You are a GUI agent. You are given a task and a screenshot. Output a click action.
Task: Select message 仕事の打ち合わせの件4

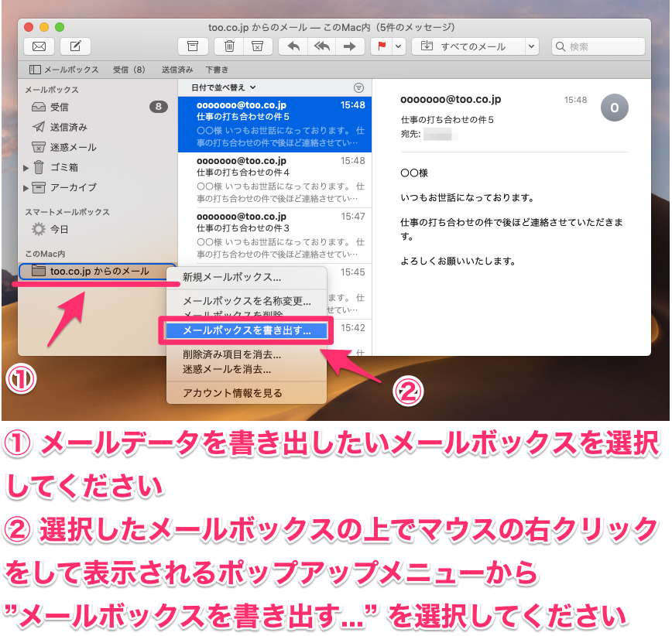275,180
